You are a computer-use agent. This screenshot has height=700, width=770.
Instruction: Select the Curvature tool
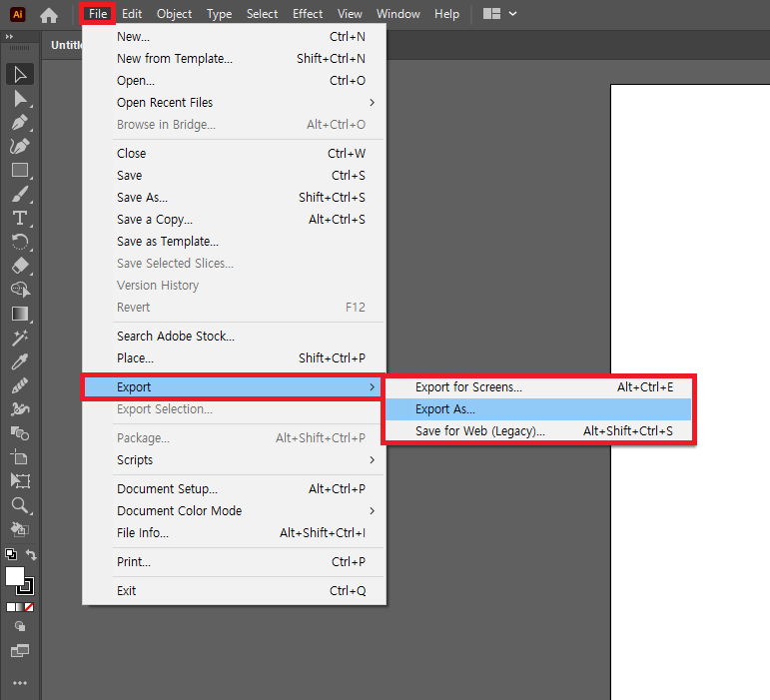pyautogui.click(x=20, y=146)
